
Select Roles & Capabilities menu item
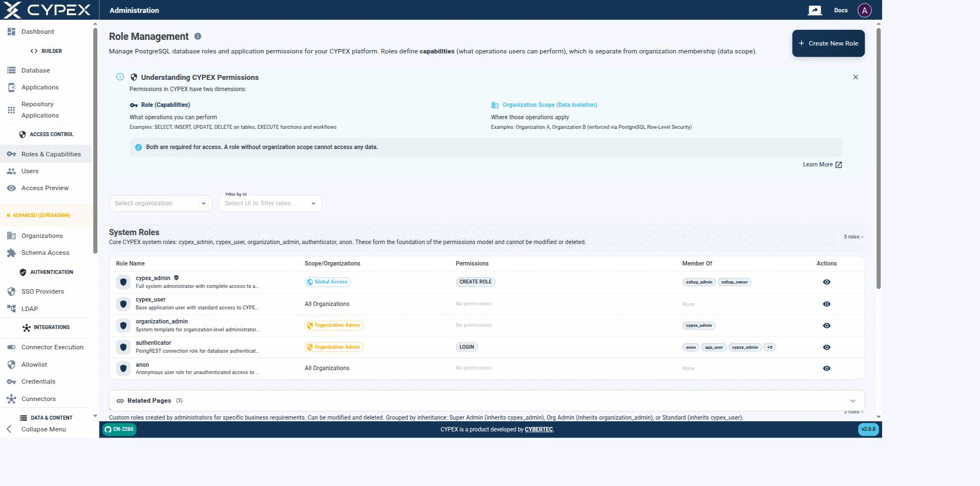[x=46, y=154]
